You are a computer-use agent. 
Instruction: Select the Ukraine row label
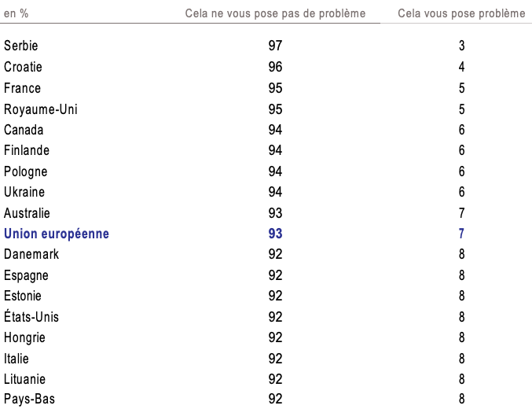pos(24,192)
